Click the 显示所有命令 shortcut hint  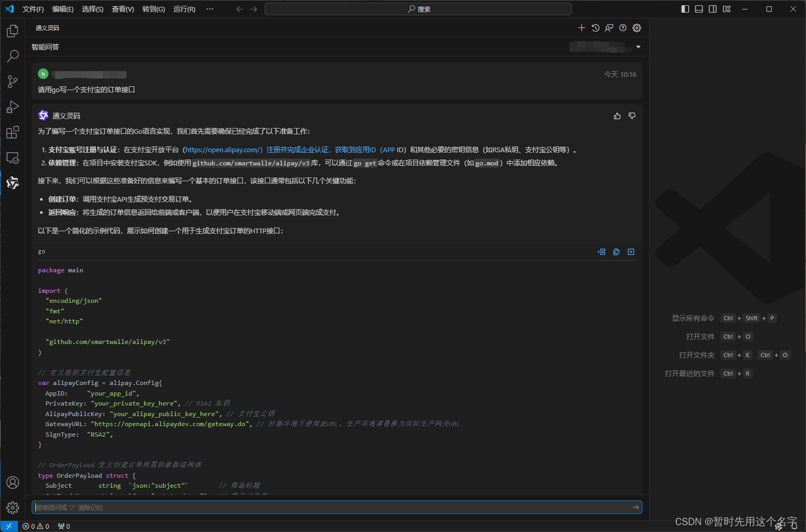pos(693,318)
